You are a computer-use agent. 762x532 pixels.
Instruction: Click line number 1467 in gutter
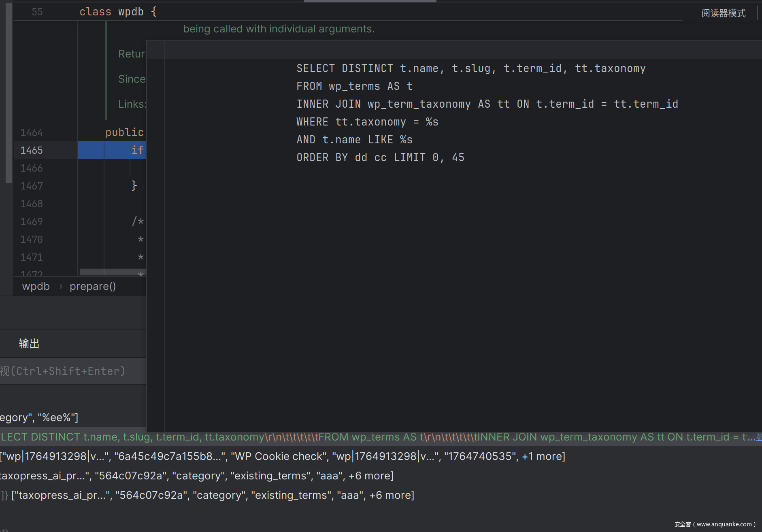(32, 186)
